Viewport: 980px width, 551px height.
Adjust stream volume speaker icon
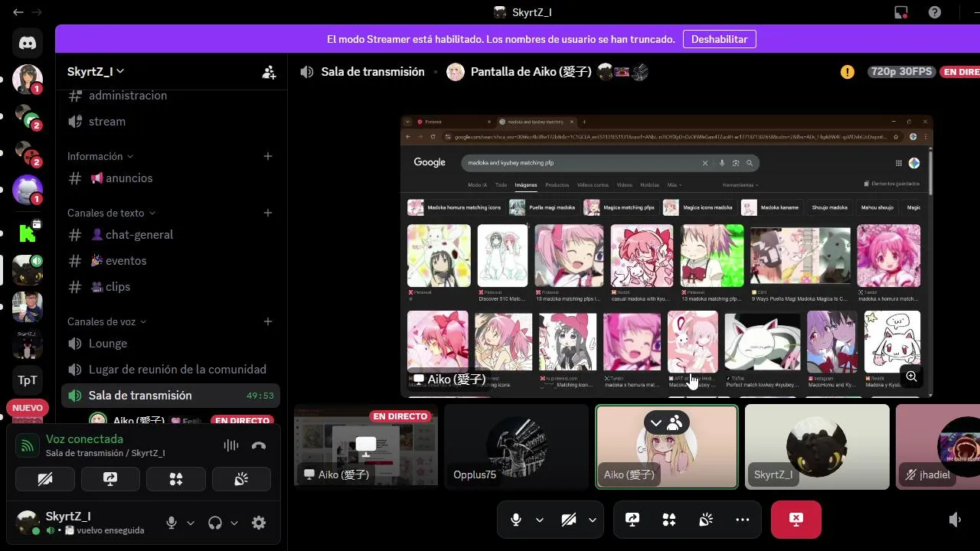pyautogui.click(x=955, y=520)
